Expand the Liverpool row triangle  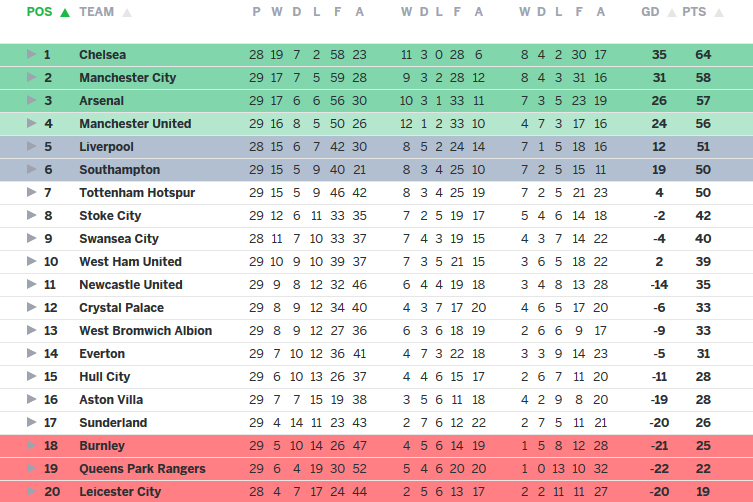pyautogui.click(x=31, y=147)
